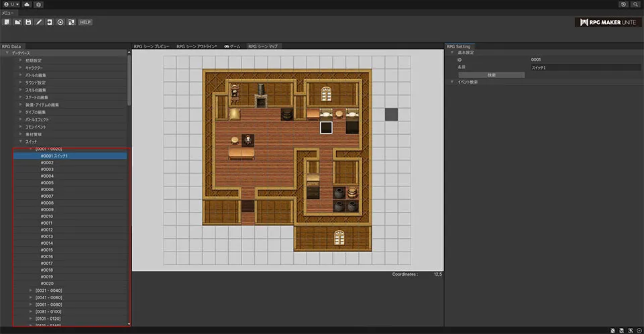Click the HELP button
This screenshot has width=644, height=334.
(85, 22)
